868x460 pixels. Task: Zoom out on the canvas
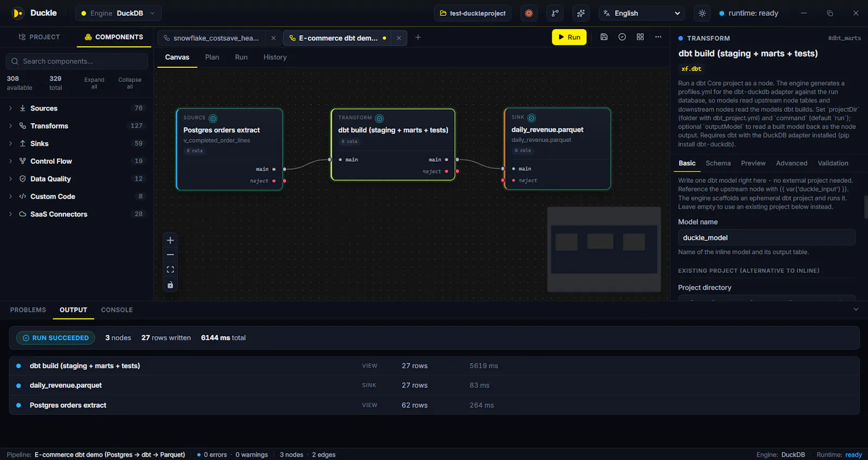170,255
